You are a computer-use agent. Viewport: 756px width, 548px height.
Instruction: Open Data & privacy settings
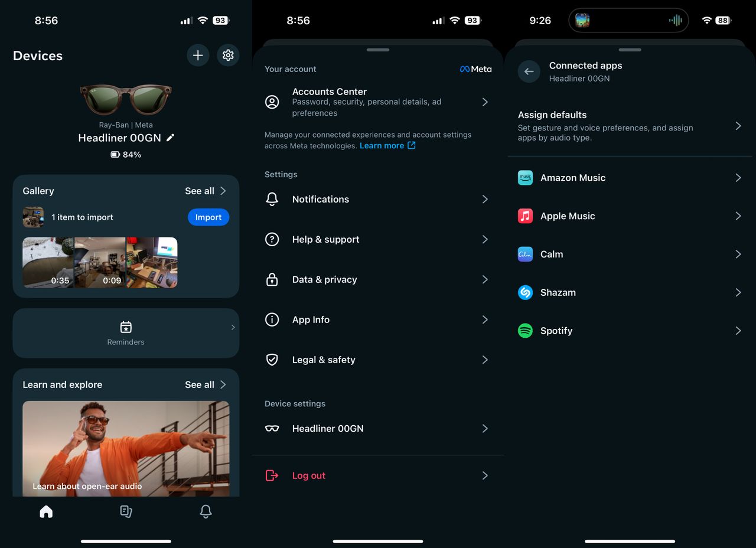coord(378,279)
